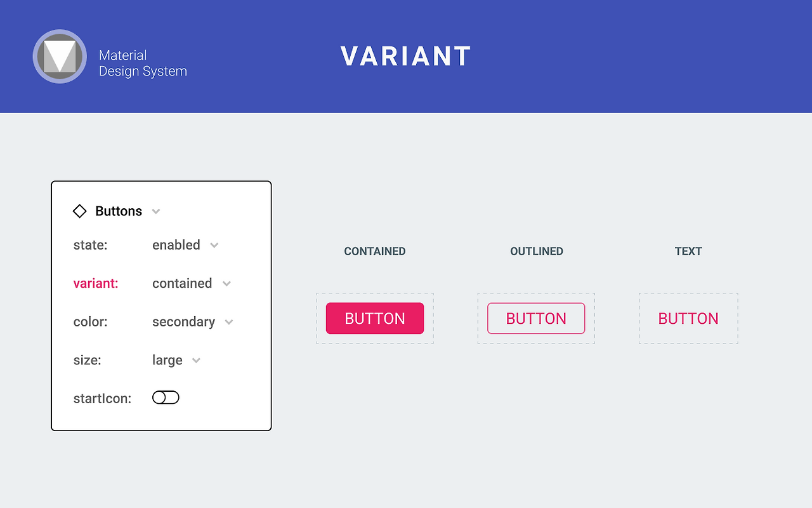Click the VARIANT page title
Image resolution: width=812 pixels, height=508 pixels.
(x=405, y=57)
